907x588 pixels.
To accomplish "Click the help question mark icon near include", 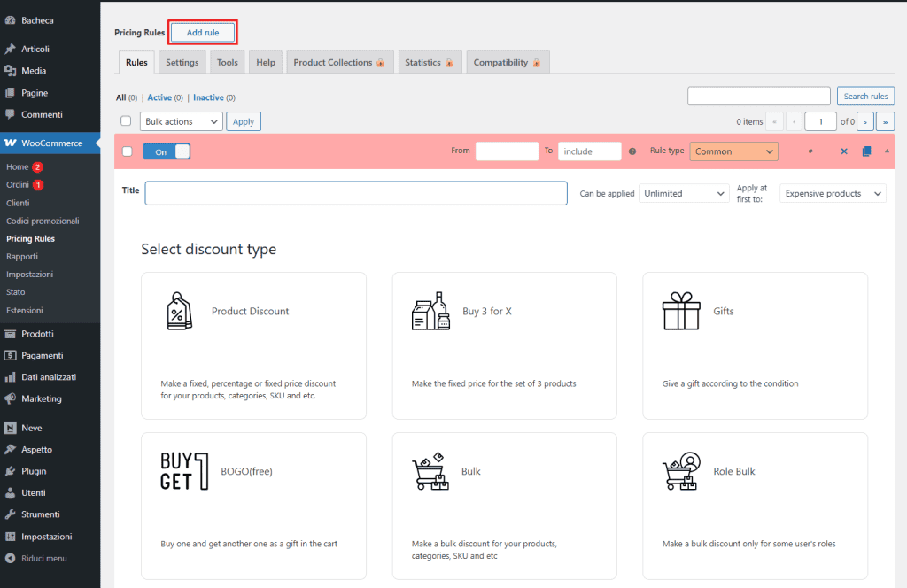I will tap(632, 151).
